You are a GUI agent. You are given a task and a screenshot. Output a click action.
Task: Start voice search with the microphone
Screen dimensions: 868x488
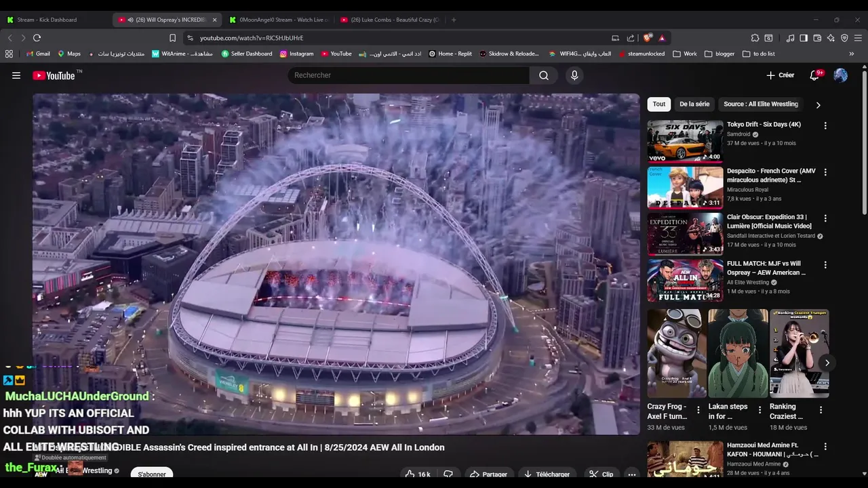[574, 75]
